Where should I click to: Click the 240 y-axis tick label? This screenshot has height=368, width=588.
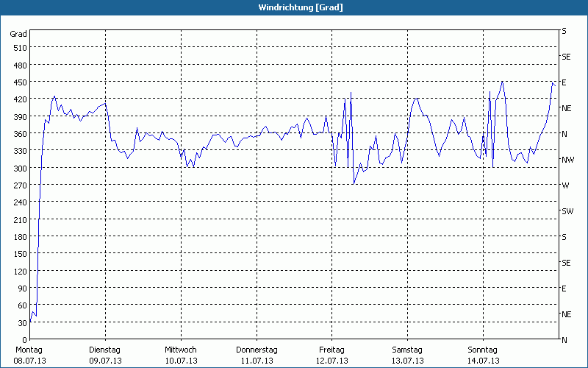(x=21, y=203)
